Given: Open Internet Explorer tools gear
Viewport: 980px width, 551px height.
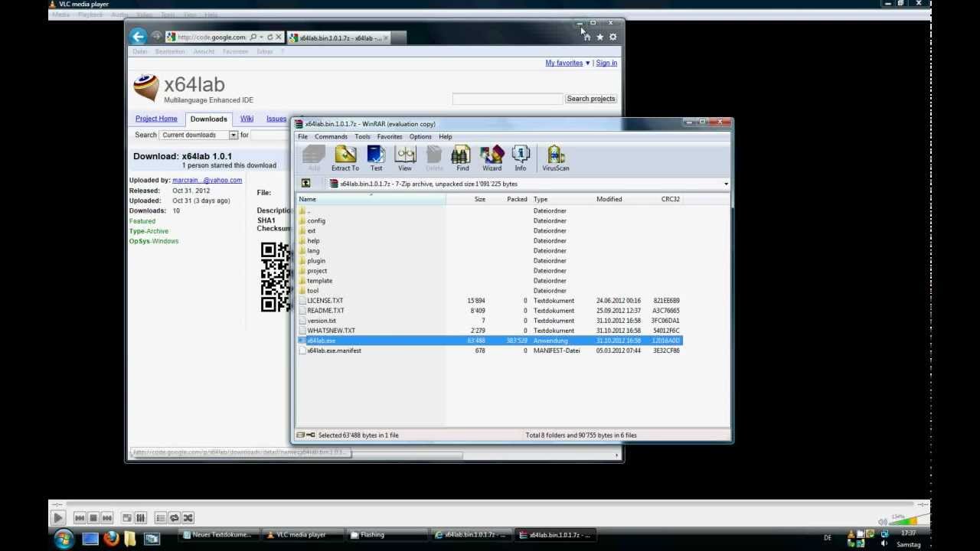Looking at the screenshot, I should pyautogui.click(x=612, y=37).
